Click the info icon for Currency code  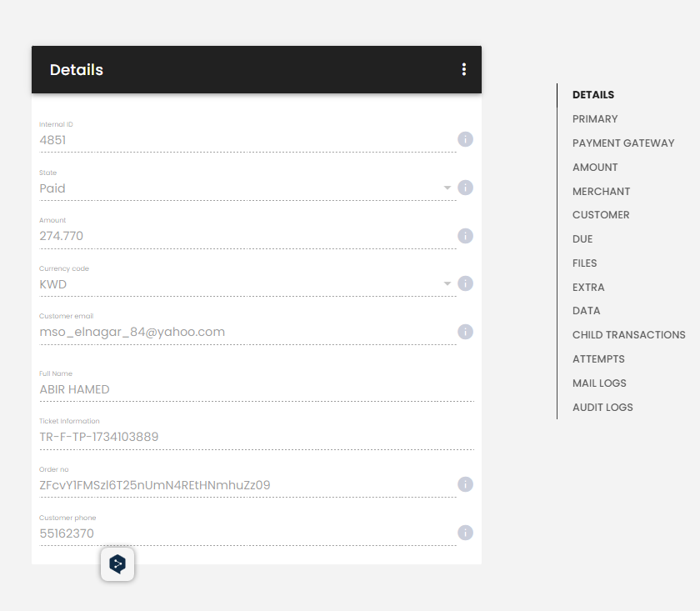click(x=465, y=283)
